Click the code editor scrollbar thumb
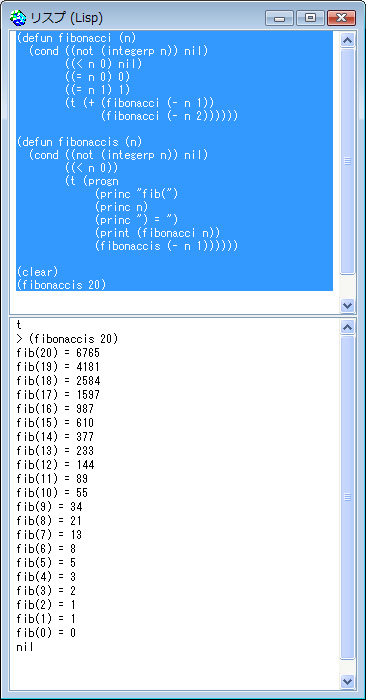The width and height of the screenshot is (366, 700). [347, 161]
